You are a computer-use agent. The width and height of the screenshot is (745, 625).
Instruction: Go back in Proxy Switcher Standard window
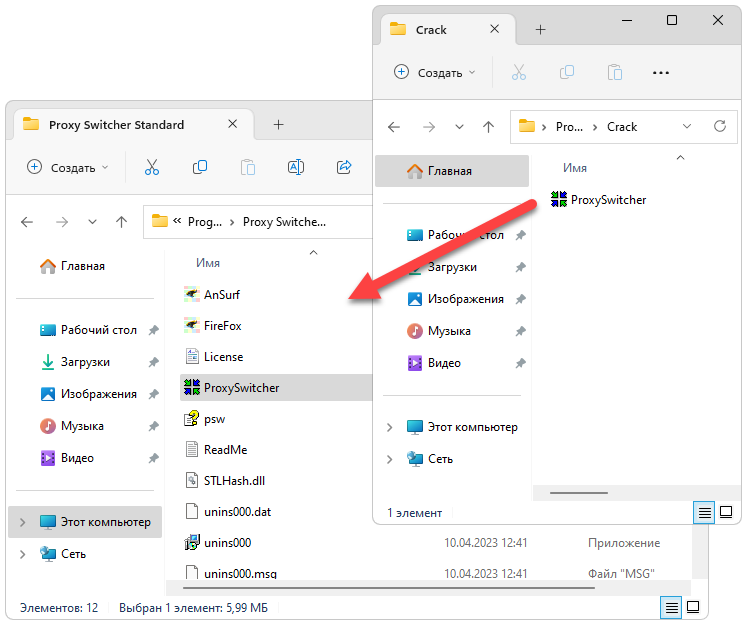27,222
